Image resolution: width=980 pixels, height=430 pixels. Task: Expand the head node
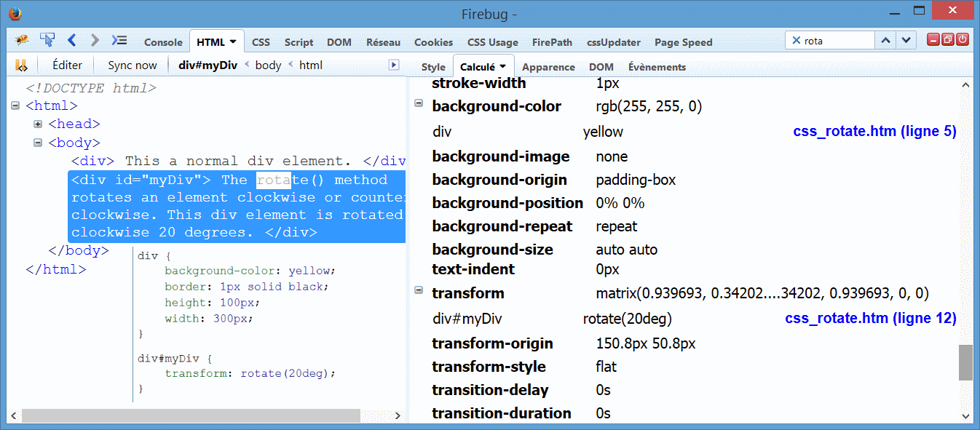[x=38, y=124]
